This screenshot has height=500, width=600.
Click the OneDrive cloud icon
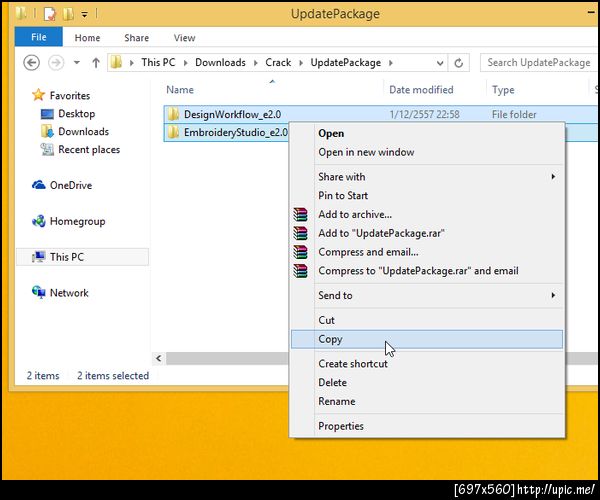click(39, 185)
